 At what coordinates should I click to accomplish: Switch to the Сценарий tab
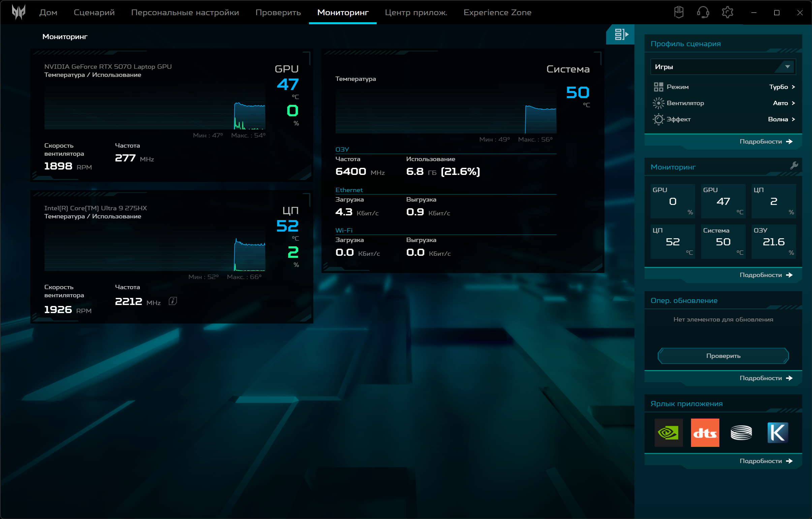[x=94, y=12]
